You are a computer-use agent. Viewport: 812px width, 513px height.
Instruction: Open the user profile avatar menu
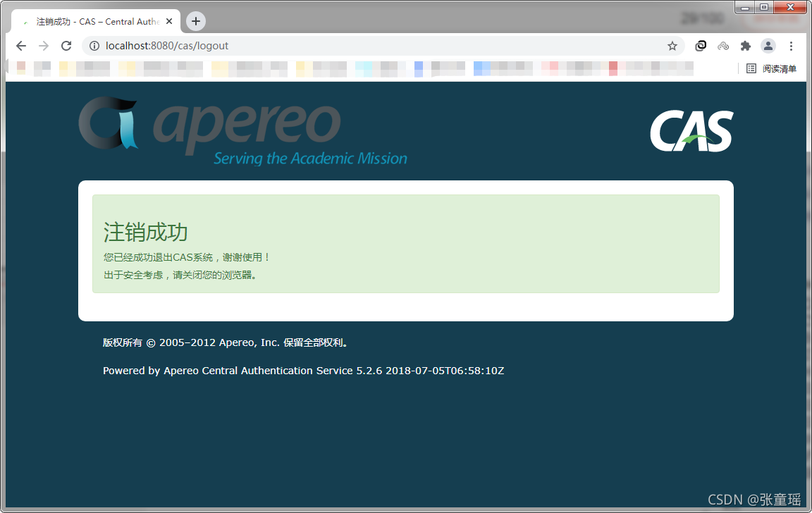point(768,46)
